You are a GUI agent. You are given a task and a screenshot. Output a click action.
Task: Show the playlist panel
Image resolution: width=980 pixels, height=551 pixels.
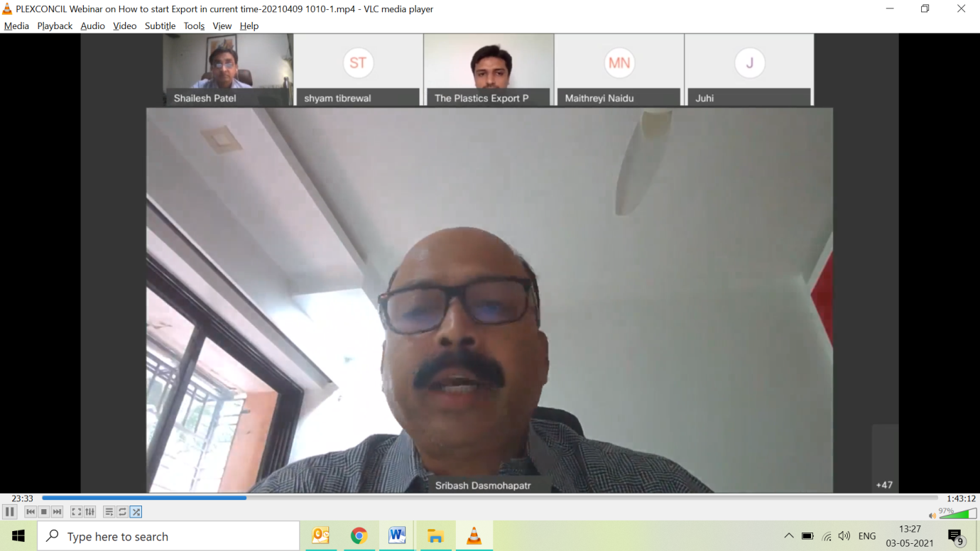click(109, 512)
